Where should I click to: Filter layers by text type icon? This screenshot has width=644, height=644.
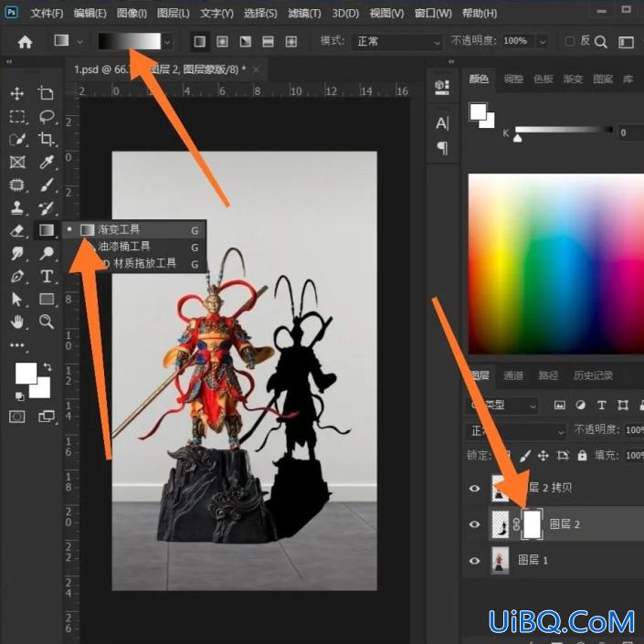(x=602, y=406)
